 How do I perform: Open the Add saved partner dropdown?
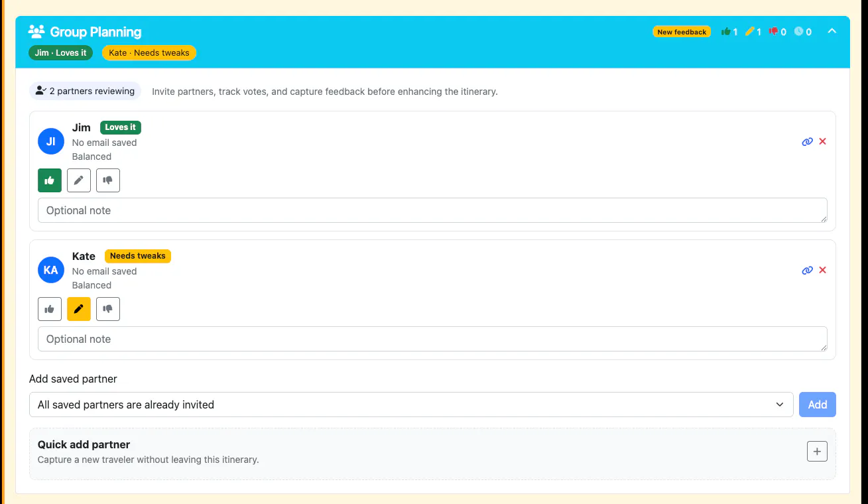point(411,405)
